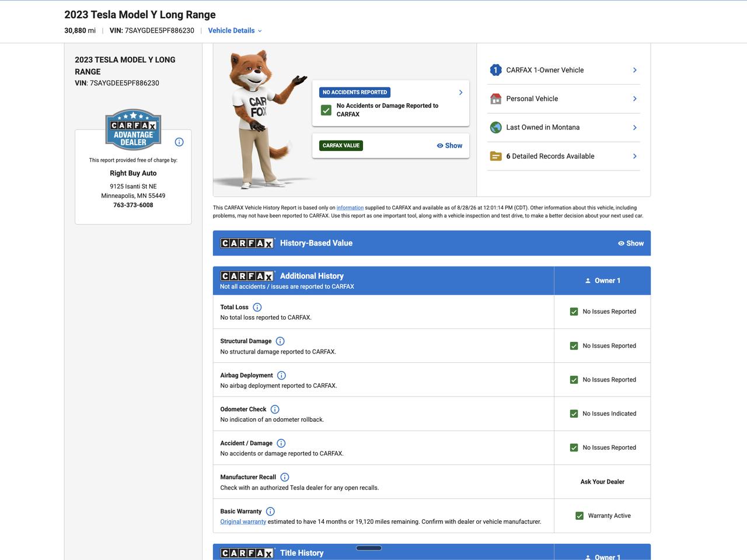
Task: Show the CARFAX Value in the summary card
Action: click(449, 146)
